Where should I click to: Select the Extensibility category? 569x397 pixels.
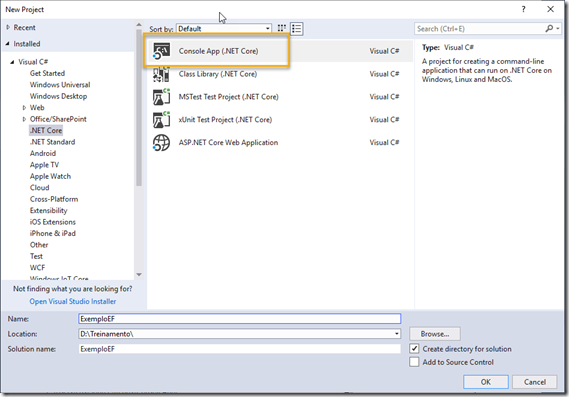(48, 210)
